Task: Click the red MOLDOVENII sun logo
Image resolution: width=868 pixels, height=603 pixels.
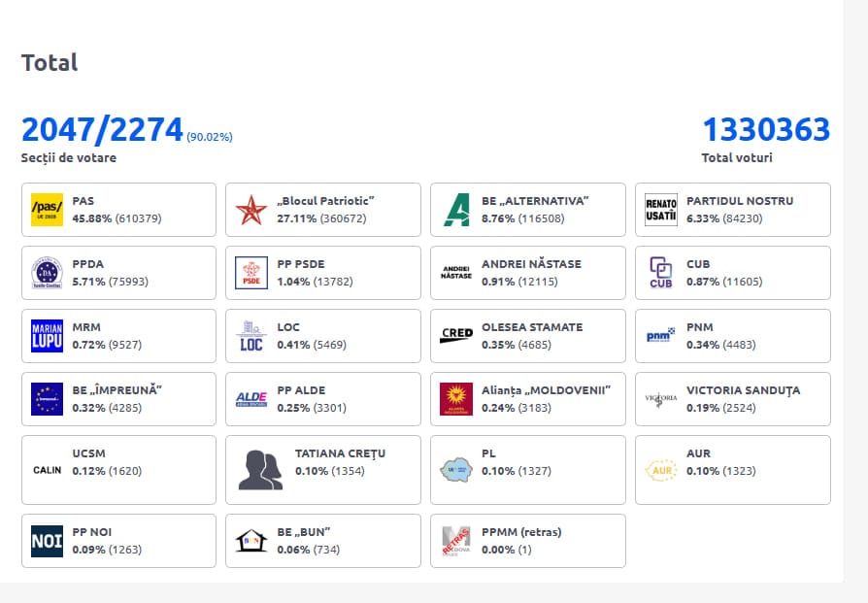Action: [456, 399]
